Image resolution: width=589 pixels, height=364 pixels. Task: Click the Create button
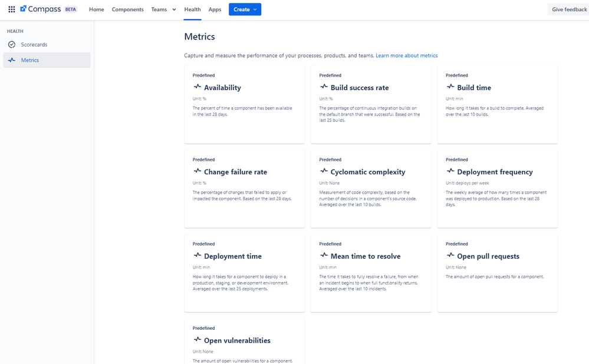[x=245, y=9]
